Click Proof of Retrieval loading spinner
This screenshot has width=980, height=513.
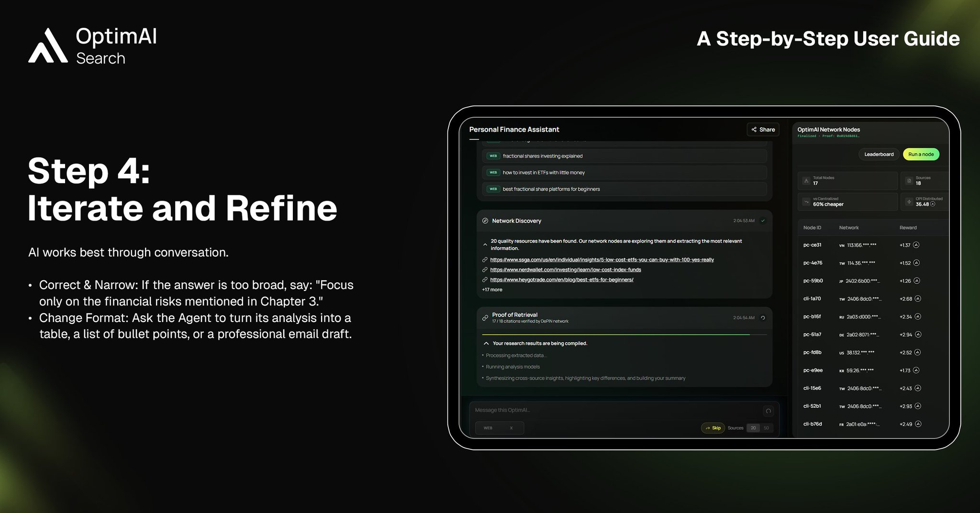coord(763,318)
